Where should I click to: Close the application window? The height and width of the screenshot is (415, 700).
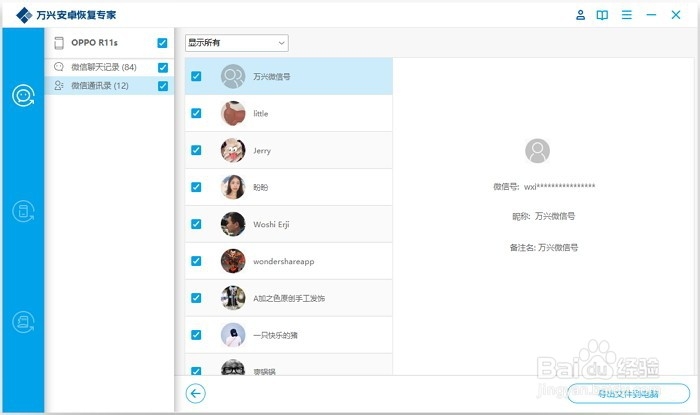pos(676,15)
